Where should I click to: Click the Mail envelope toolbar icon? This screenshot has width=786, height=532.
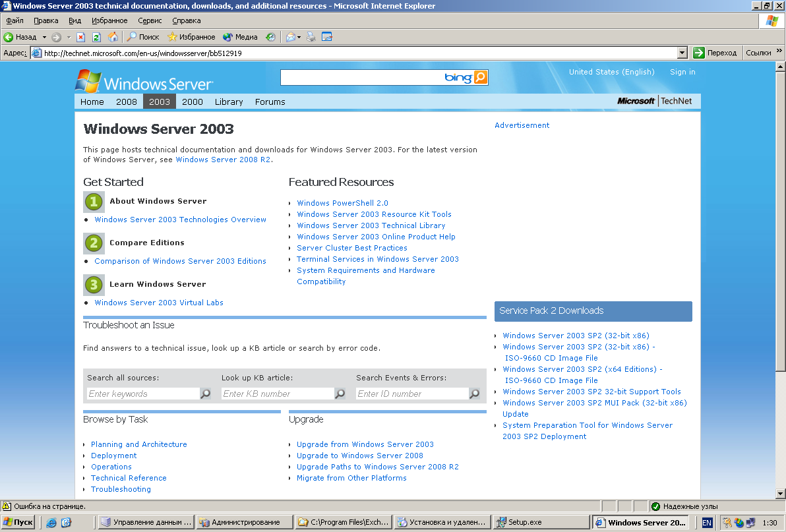[290, 37]
